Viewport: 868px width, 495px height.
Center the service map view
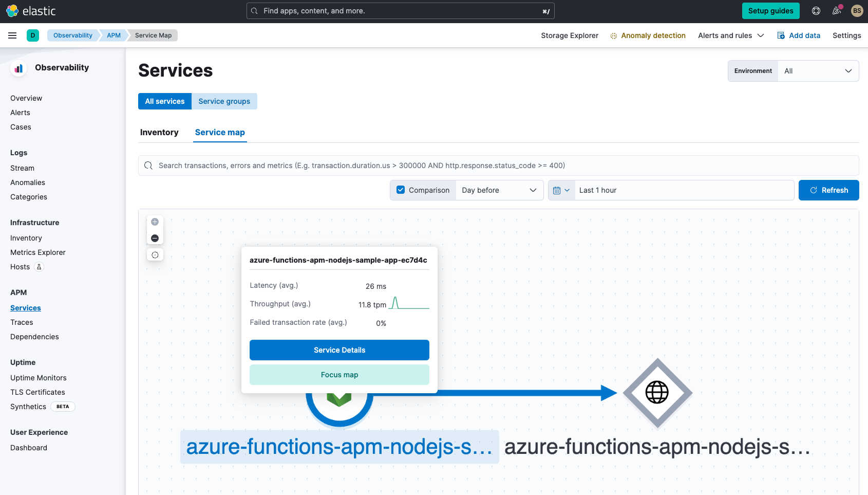pyautogui.click(x=155, y=255)
